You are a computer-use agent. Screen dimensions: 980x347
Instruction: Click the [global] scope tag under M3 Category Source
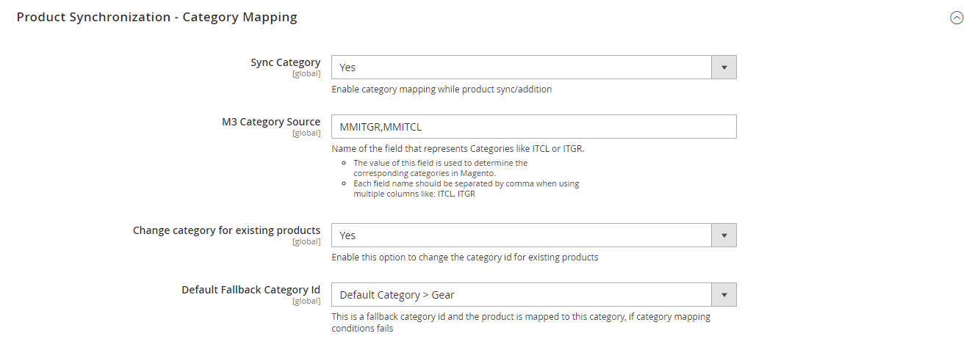click(306, 133)
